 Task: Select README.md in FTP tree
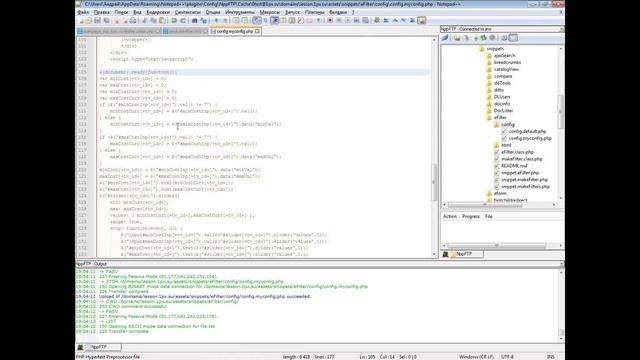point(514,166)
